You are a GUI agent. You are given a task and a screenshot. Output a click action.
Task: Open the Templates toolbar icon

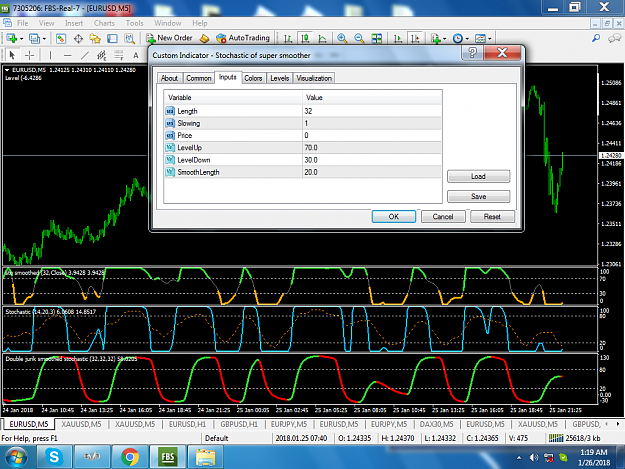pos(480,38)
